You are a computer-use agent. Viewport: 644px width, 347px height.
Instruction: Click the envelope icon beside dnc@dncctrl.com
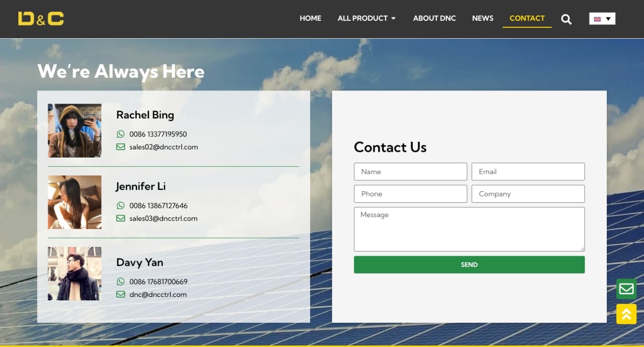(120, 294)
